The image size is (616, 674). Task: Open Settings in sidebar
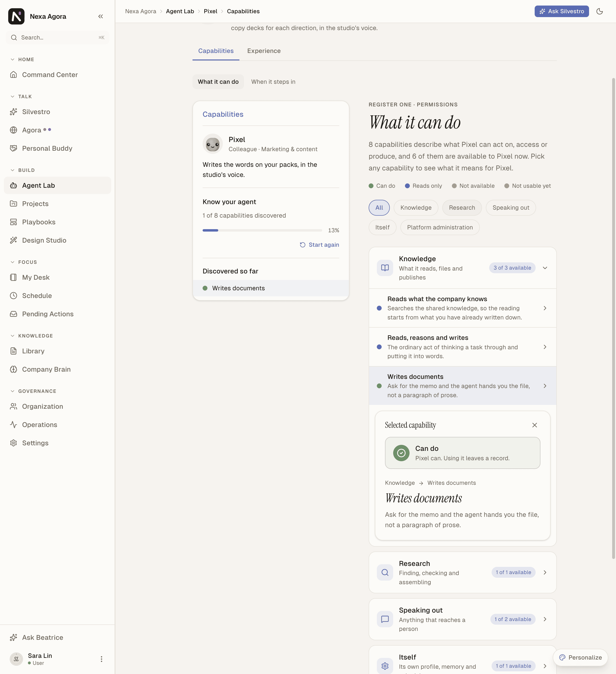(x=58, y=443)
